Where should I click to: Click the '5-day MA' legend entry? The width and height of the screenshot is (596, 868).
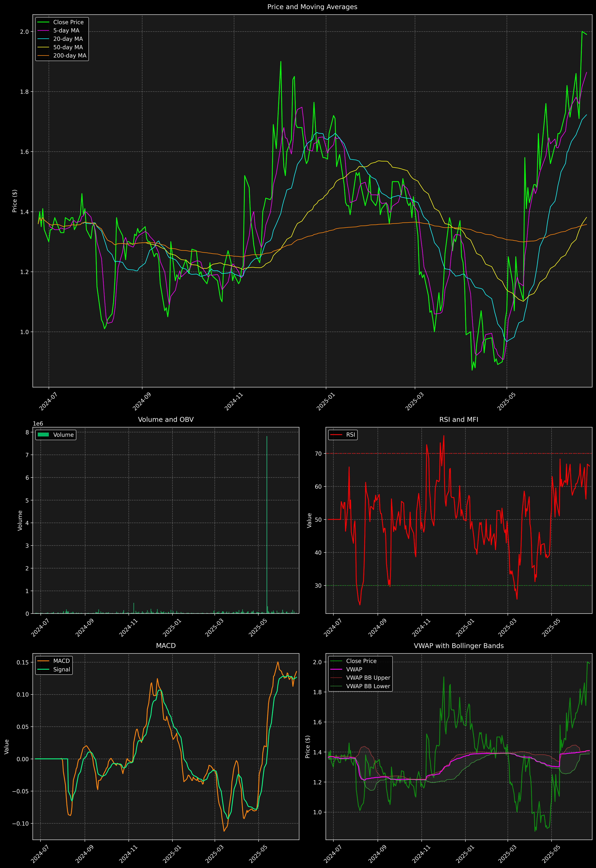coord(59,31)
